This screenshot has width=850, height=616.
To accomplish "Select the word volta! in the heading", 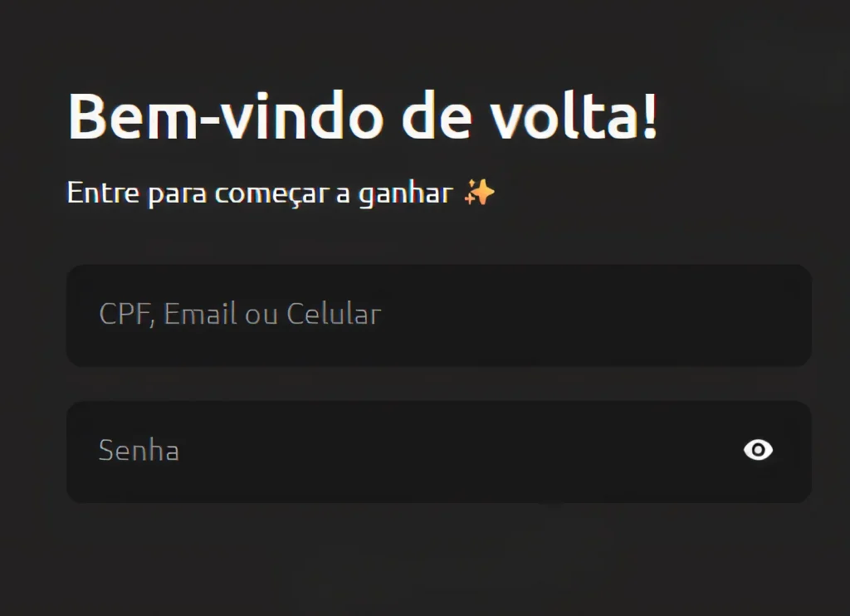I will point(574,116).
